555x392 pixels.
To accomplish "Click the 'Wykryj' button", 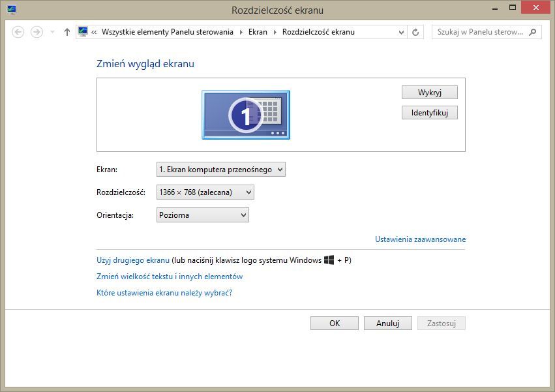I will (x=429, y=93).
